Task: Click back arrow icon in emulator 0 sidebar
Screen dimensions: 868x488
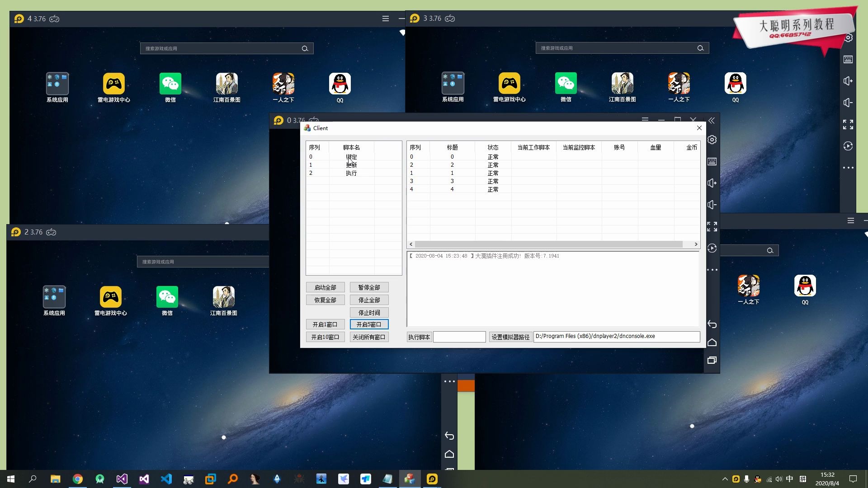Action: (712, 324)
